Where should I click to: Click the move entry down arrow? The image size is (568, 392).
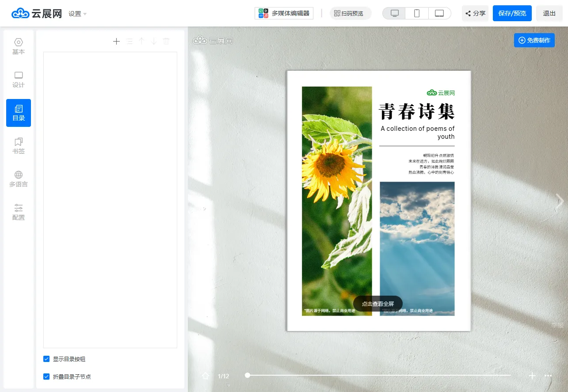(x=154, y=42)
